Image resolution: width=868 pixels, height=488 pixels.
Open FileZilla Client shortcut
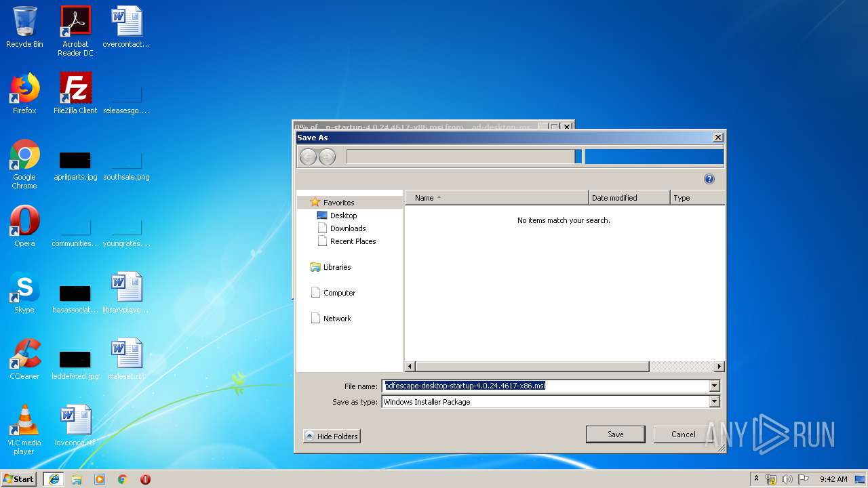pos(75,94)
